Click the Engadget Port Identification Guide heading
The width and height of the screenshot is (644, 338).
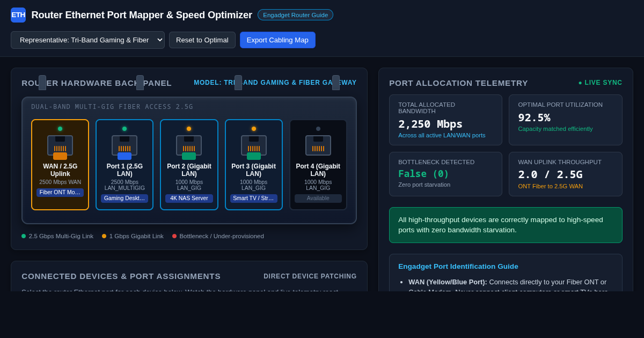458,267
